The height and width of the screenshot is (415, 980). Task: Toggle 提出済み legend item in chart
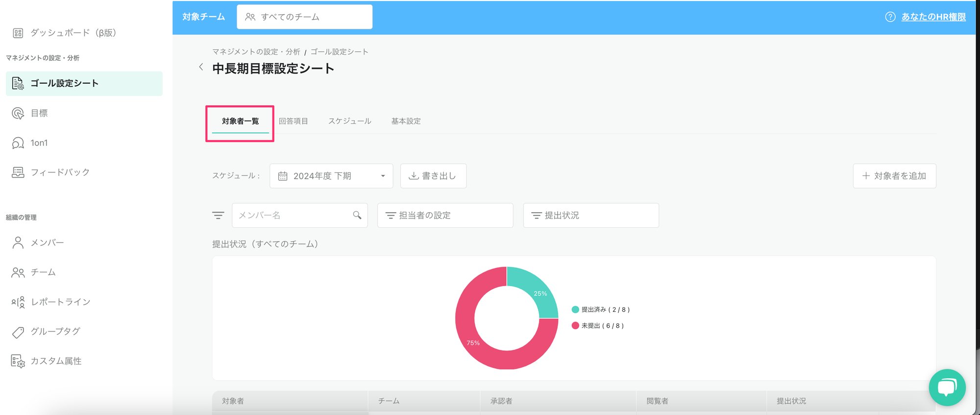point(601,310)
